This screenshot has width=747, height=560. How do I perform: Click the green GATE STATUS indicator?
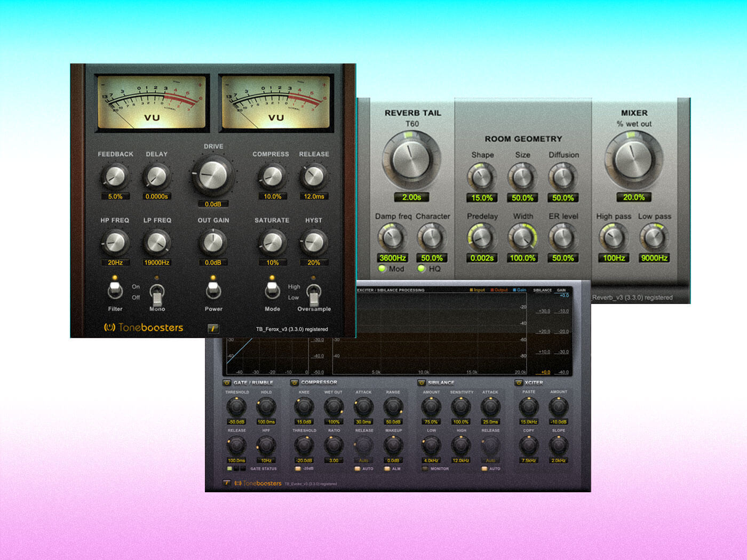tap(229, 469)
